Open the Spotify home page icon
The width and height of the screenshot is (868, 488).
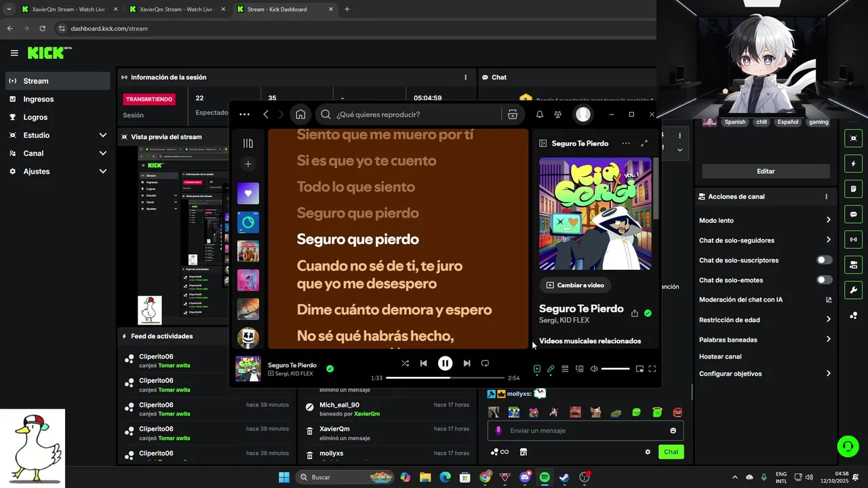point(300,115)
